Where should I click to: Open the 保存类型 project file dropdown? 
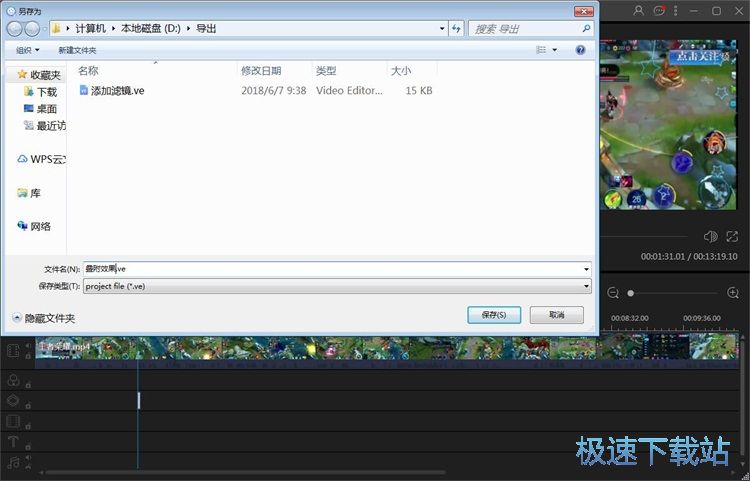point(337,286)
